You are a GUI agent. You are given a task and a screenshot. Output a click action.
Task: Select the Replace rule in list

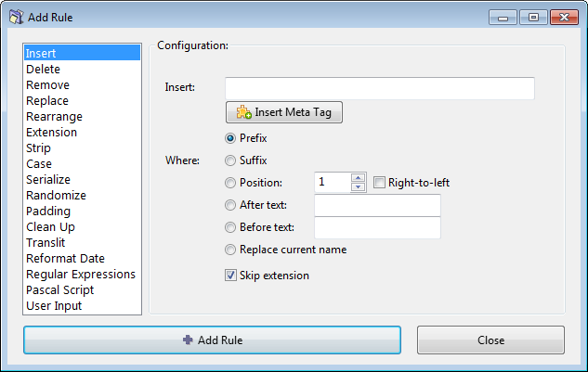(47, 101)
